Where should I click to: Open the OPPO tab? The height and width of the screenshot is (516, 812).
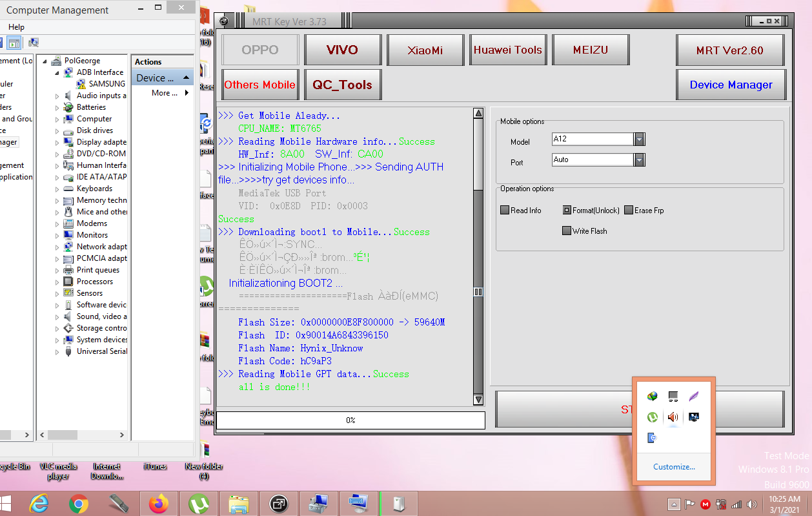[260, 50]
